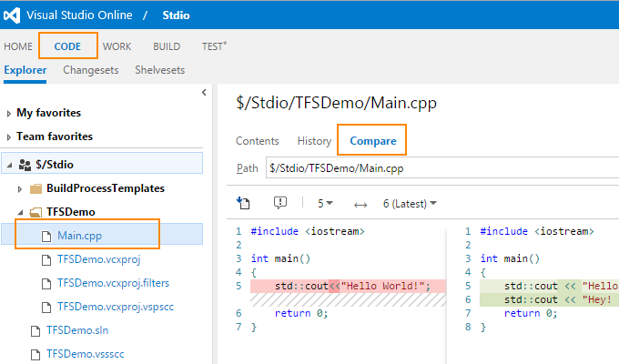619x364 pixels.
Task: Open the 6 (Latest) version dropdown
Action: click(x=410, y=204)
